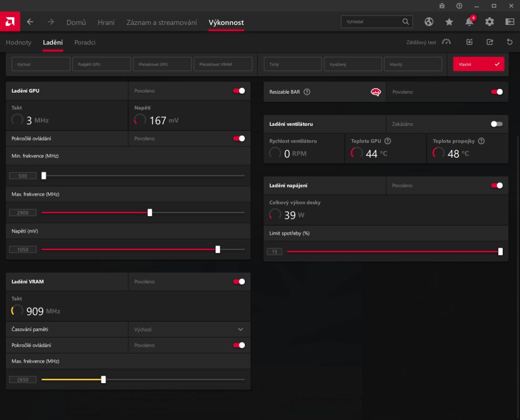Click VRAM frequency value box 2650
The width and height of the screenshot is (520, 420).
coord(23,379)
